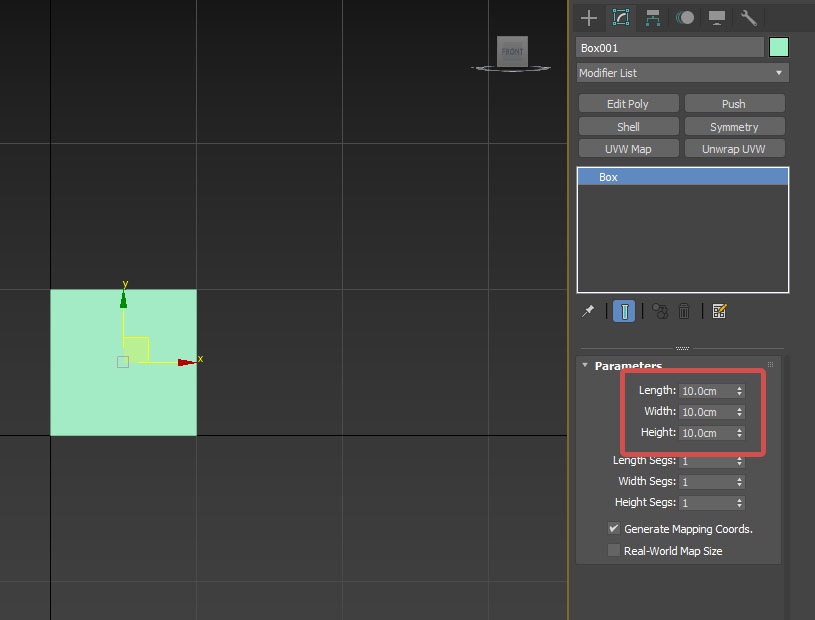This screenshot has width=815, height=620.
Task: Click the Pin Stack icon
Action: (588, 311)
